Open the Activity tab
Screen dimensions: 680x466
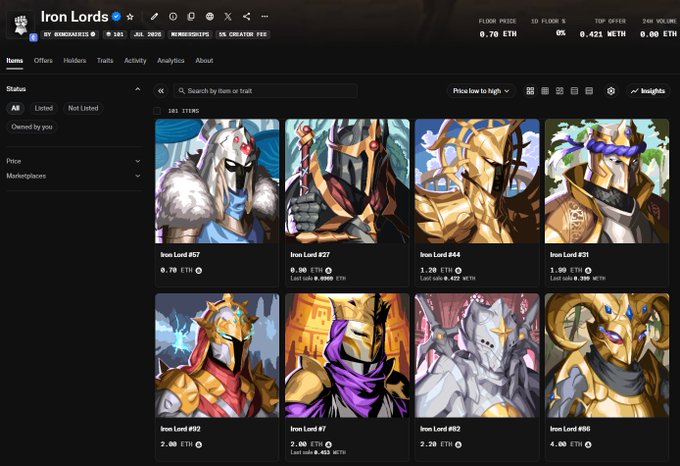coord(135,61)
